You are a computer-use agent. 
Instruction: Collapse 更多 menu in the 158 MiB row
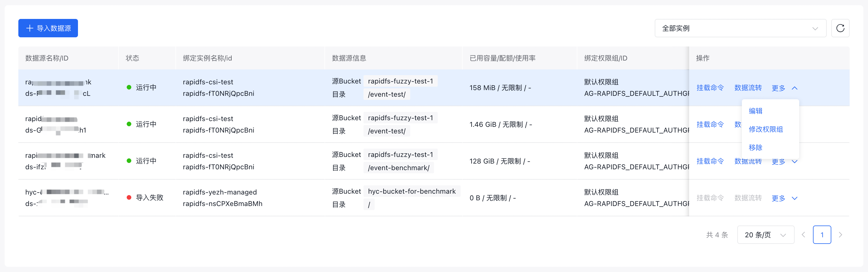click(x=784, y=88)
